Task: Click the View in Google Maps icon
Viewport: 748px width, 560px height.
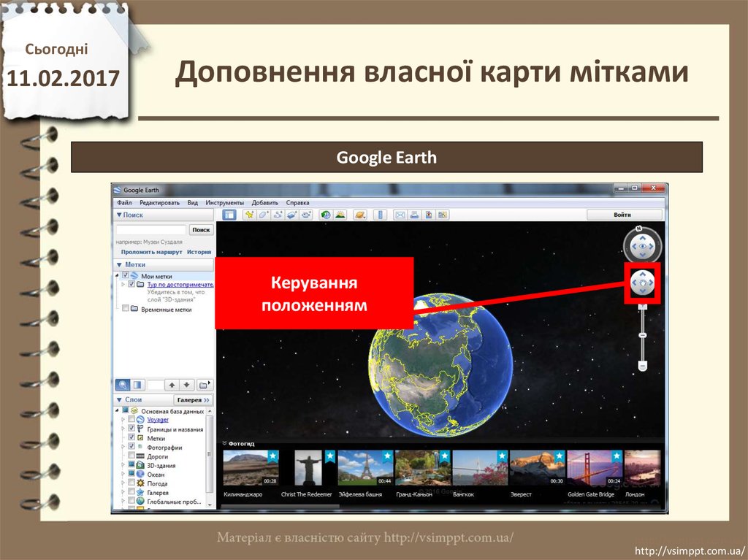Action: point(443,215)
